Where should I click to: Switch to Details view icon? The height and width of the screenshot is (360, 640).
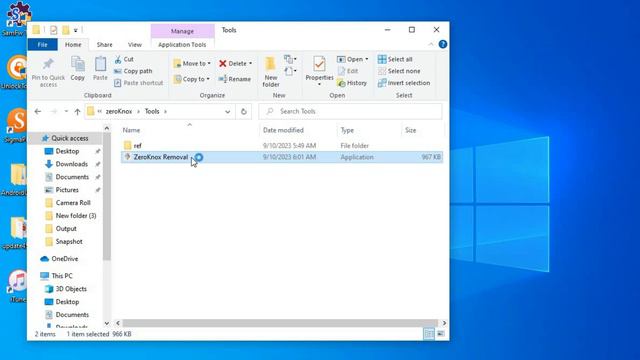(x=429, y=334)
